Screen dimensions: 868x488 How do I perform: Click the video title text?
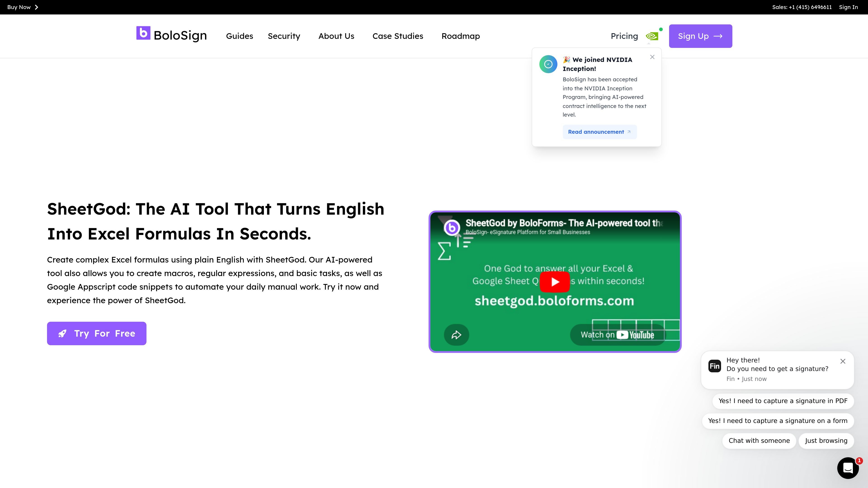click(564, 223)
